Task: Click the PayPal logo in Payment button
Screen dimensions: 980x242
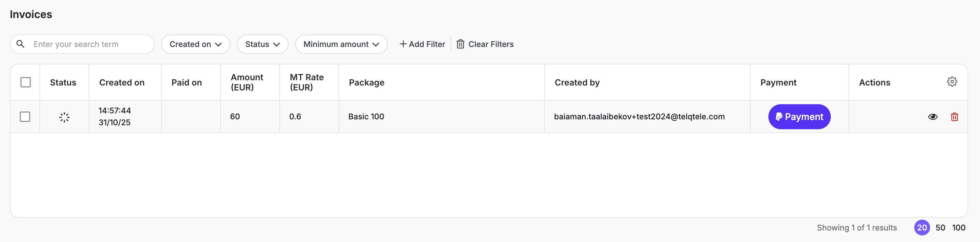Action: pyautogui.click(x=779, y=117)
